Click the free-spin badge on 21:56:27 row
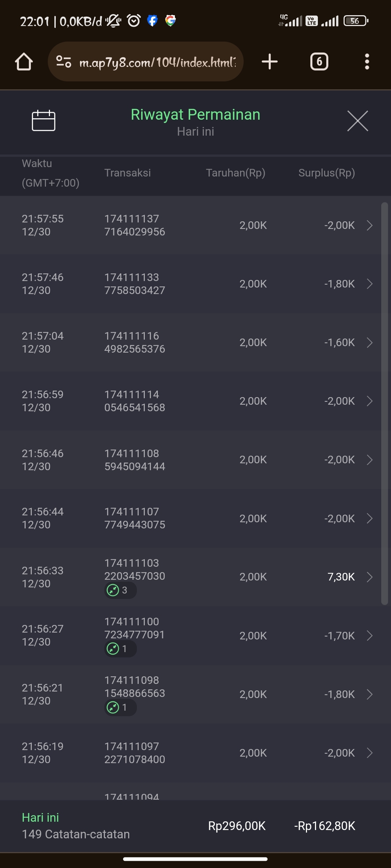Image resolution: width=391 pixels, height=868 pixels. click(120, 649)
